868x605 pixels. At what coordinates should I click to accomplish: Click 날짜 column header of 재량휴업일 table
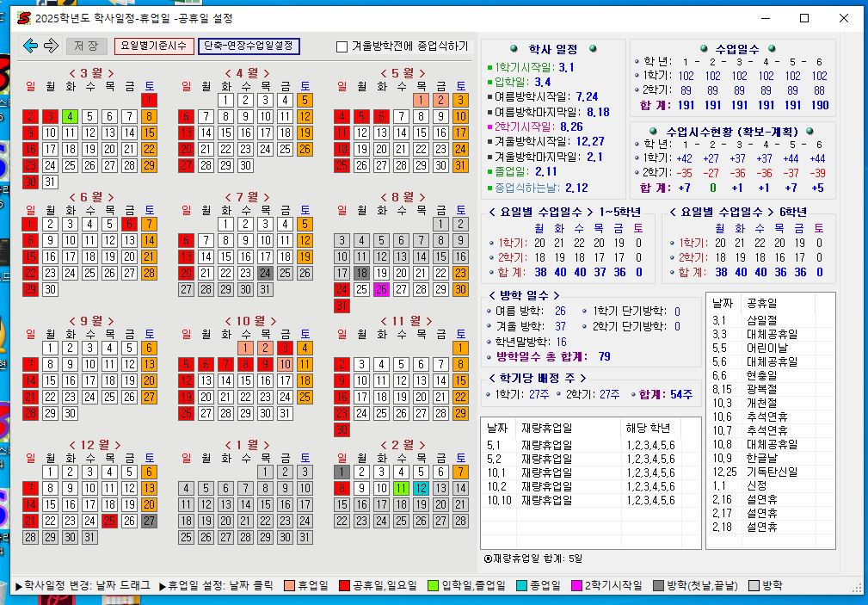point(499,428)
